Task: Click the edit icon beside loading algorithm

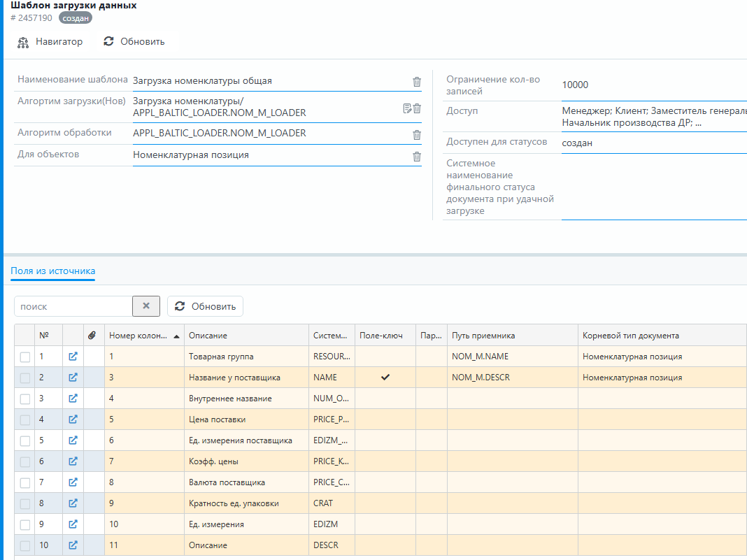Action: (x=407, y=108)
